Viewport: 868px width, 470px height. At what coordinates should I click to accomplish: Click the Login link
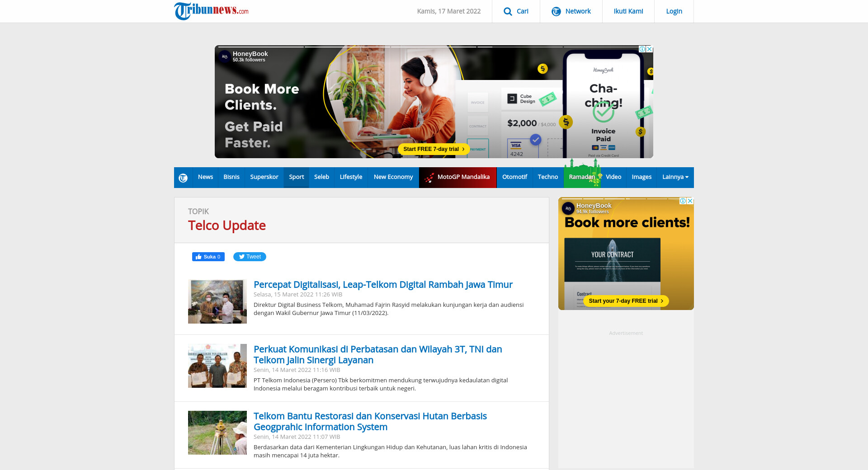tap(674, 11)
